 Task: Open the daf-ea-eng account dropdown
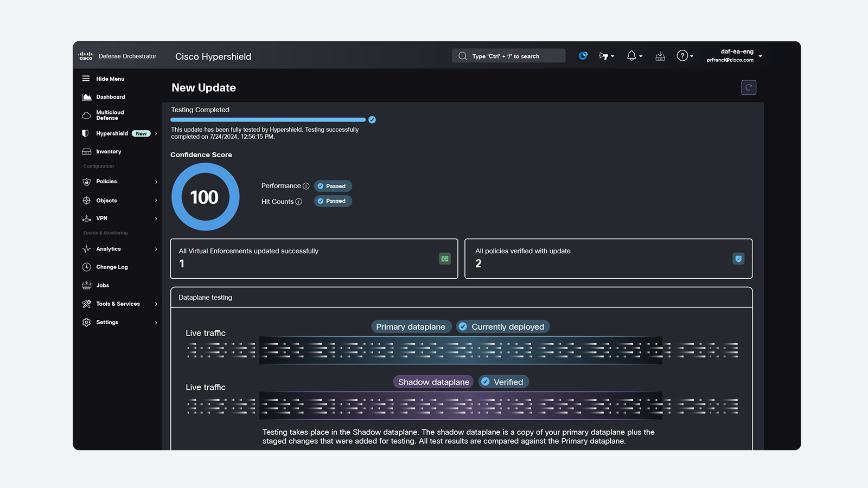click(734, 56)
